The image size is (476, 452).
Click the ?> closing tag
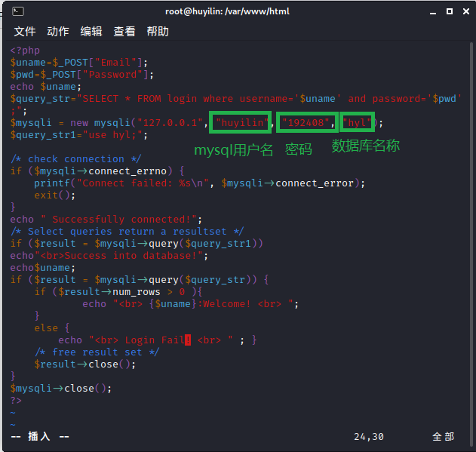tap(16, 401)
